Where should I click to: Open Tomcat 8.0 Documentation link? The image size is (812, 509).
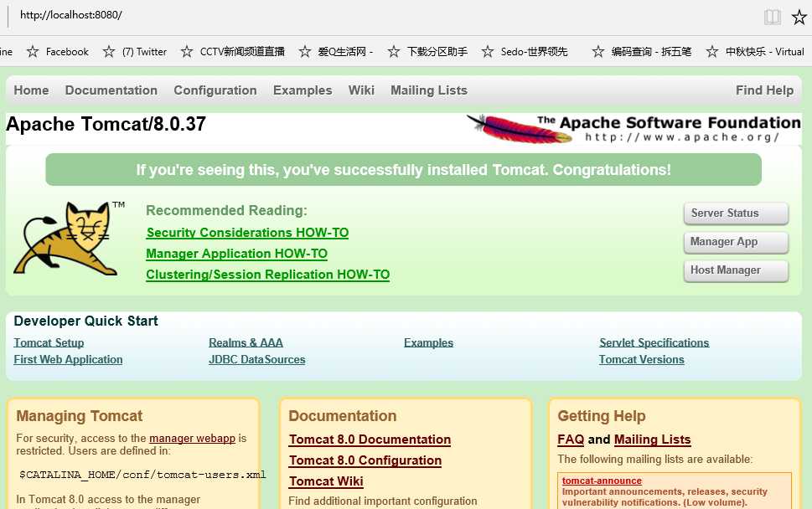tap(370, 440)
